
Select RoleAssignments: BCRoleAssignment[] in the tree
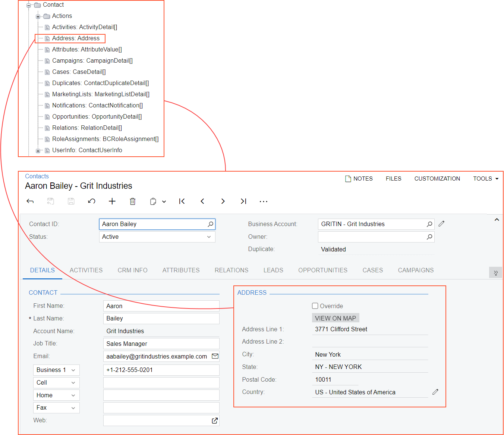(105, 139)
